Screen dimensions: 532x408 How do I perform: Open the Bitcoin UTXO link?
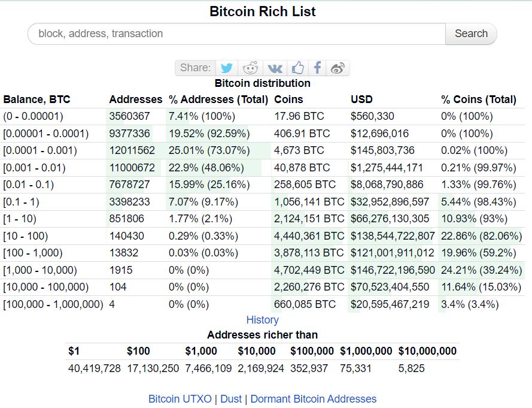coord(180,398)
